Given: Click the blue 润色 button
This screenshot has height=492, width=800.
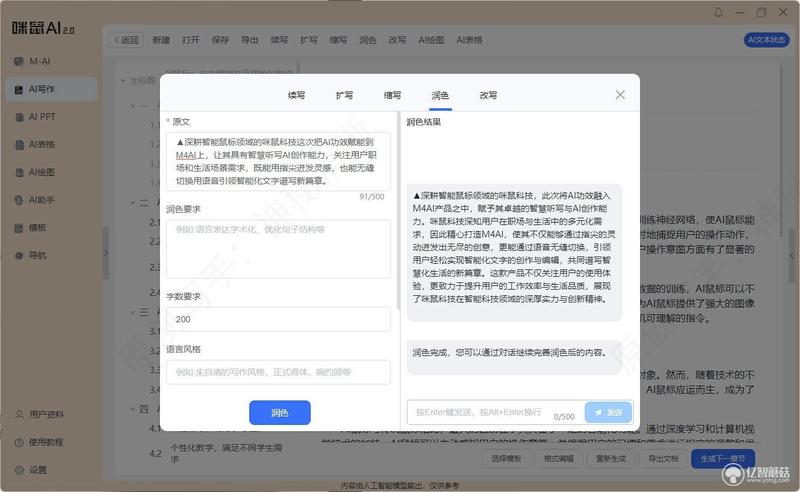Looking at the screenshot, I should [280, 412].
